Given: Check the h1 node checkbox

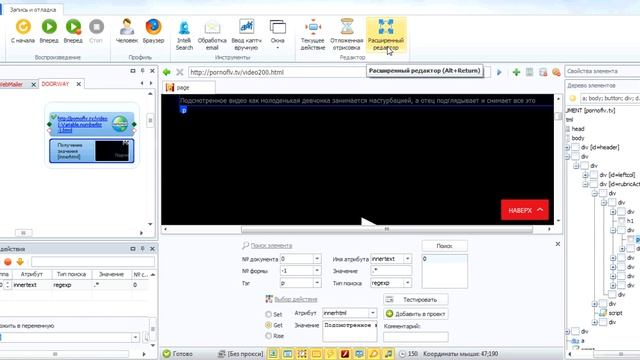Looking at the screenshot, I should (x=621, y=221).
